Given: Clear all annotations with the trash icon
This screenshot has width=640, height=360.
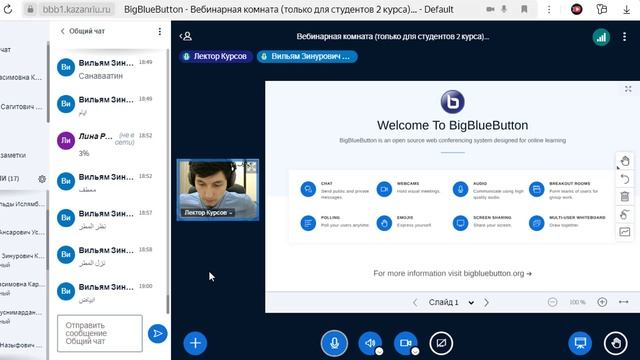Looking at the screenshot, I should pyautogui.click(x=625, y=196).
